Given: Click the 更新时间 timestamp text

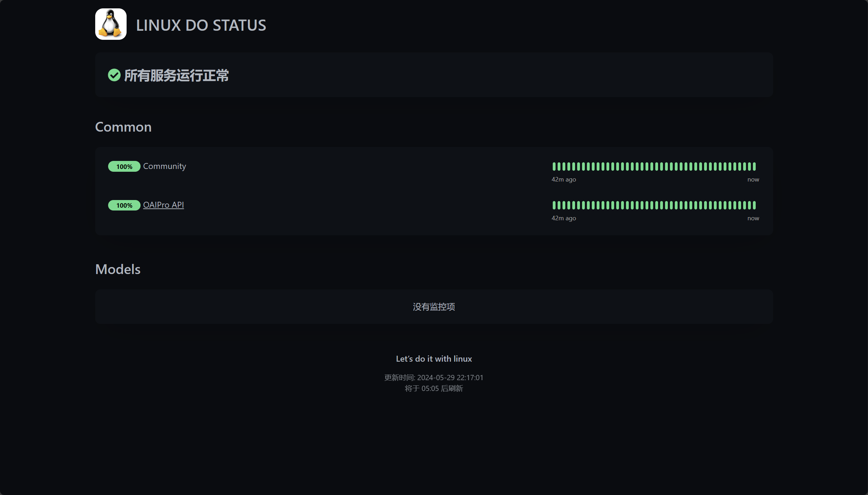Looking at the screenshot, I should (434, 378).
